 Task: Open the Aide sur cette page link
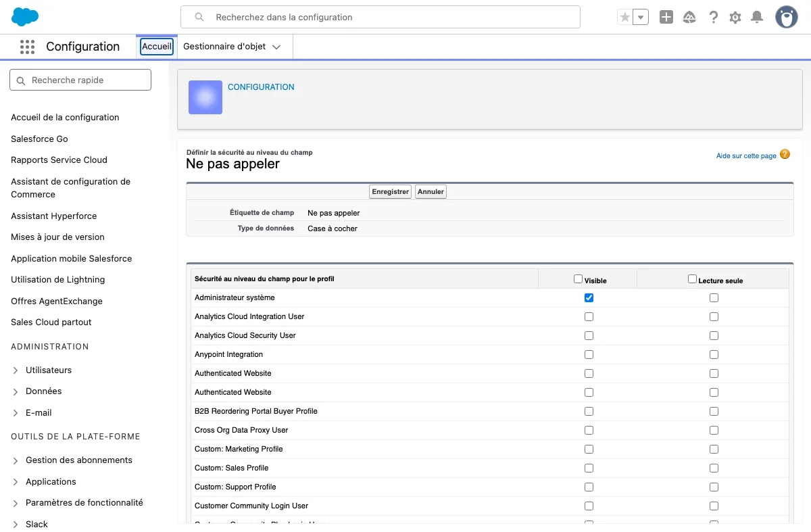pos(746,156)
